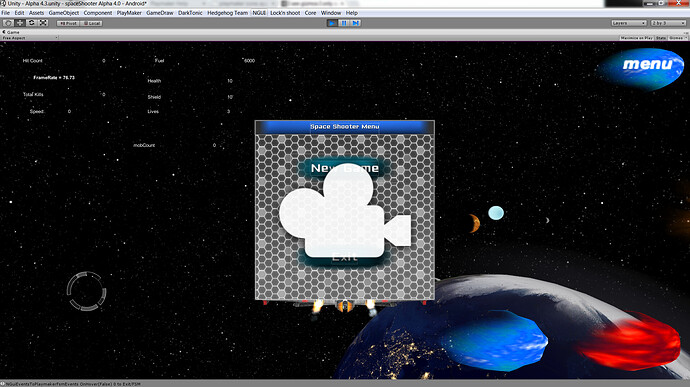Toggle the Pivot handle position mode

click(x=68, y=23)
